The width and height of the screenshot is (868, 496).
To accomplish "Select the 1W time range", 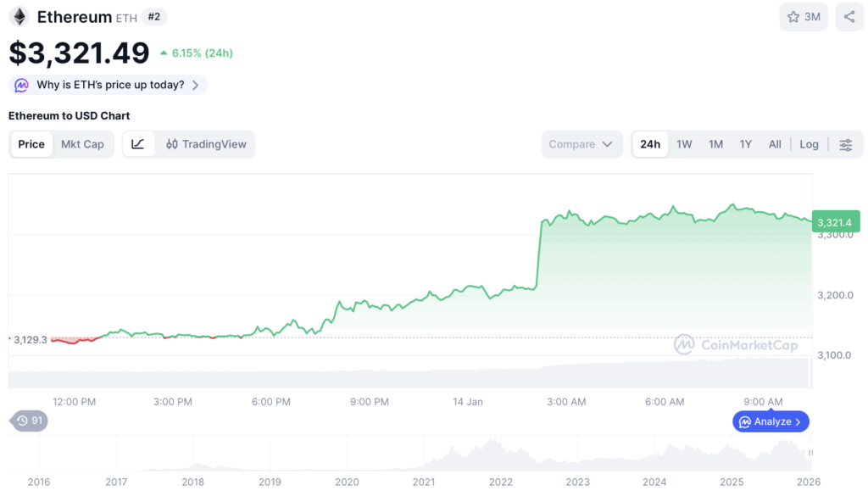I will [684, 144].
